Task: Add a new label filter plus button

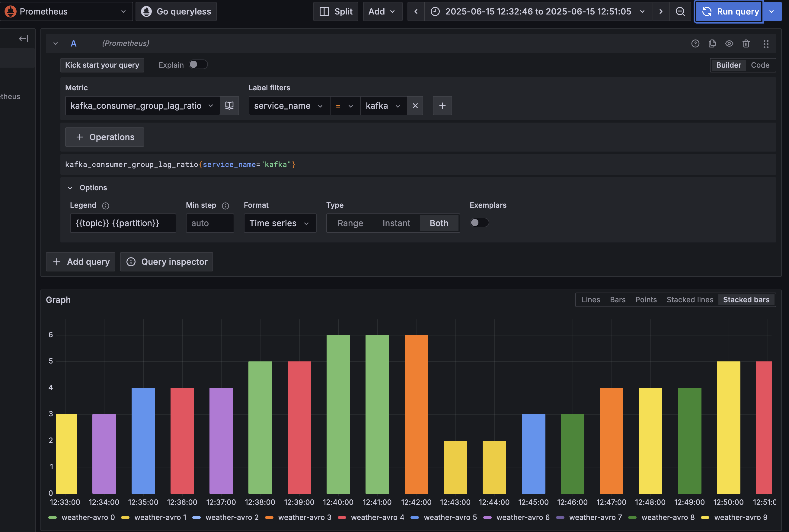Action: [x=442, y=105]
